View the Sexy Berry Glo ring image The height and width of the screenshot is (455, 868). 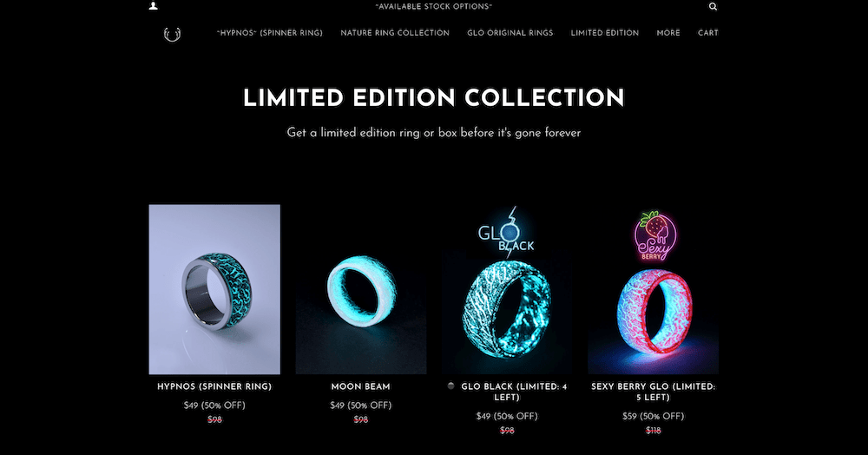(x=654, y=315)
